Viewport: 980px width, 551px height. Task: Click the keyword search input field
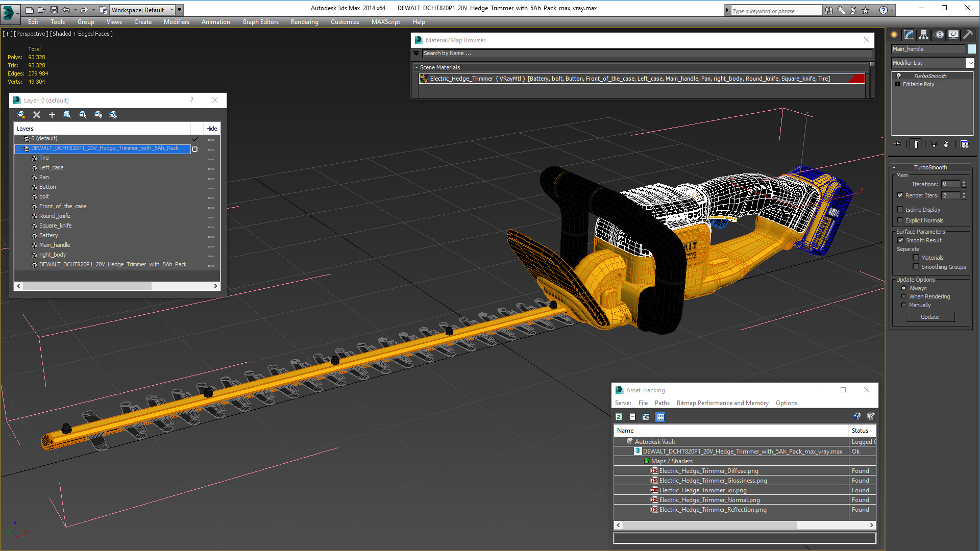coord(776,11)
